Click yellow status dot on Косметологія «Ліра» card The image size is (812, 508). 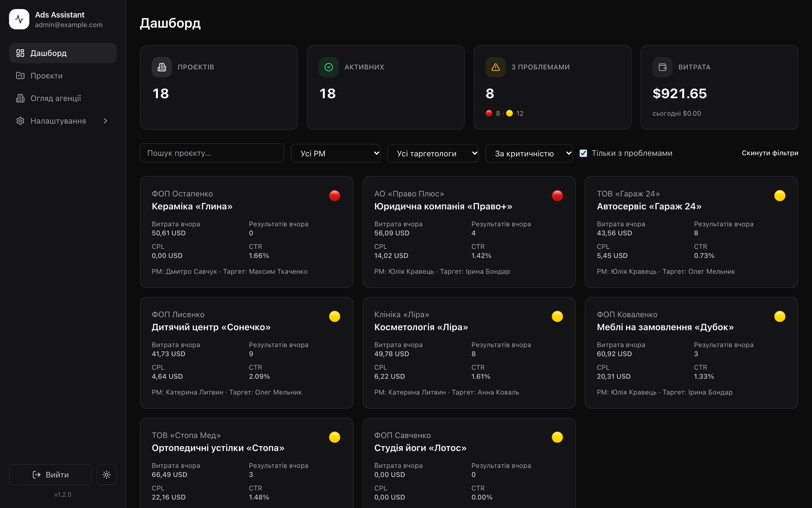557,316
